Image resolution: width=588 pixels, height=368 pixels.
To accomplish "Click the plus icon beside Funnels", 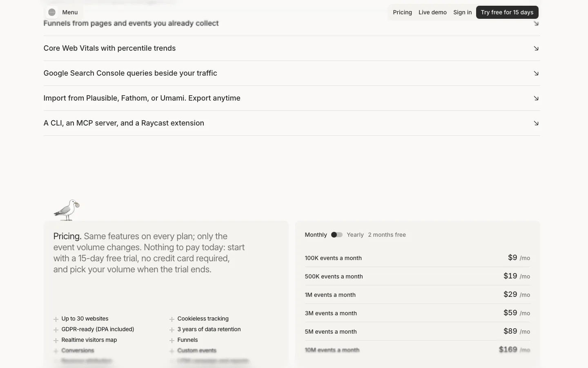I will click(x=172, y=341).
